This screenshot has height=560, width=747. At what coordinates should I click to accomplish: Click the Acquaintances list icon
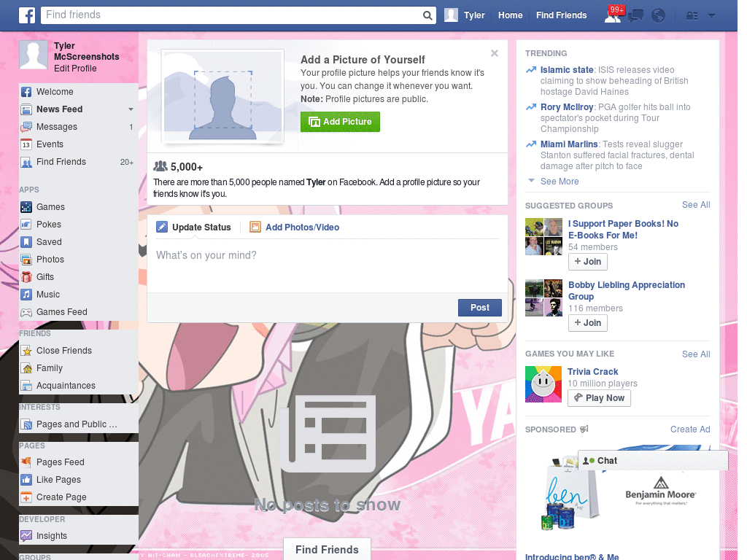point(26,386)
